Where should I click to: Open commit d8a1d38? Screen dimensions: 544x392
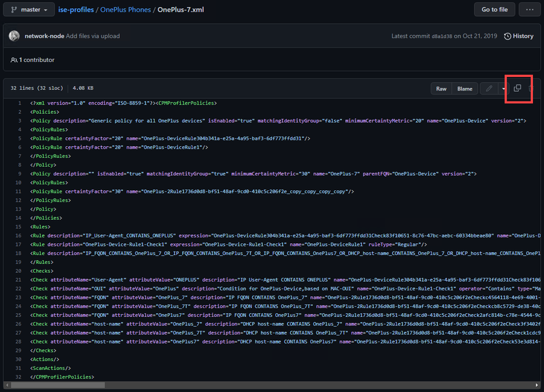(442, 36)
